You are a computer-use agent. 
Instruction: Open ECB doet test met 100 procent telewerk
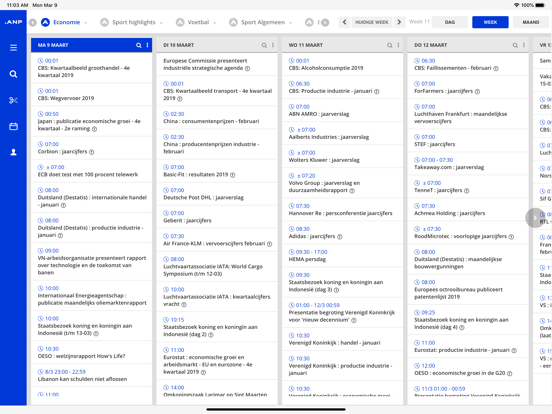coord(92,171)
